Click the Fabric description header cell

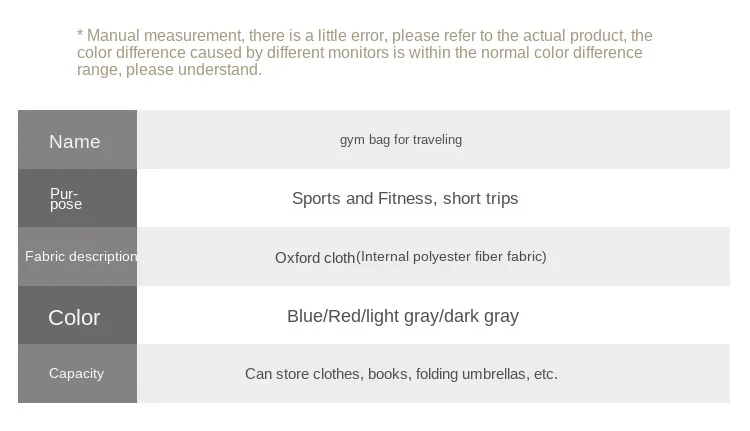80,256
